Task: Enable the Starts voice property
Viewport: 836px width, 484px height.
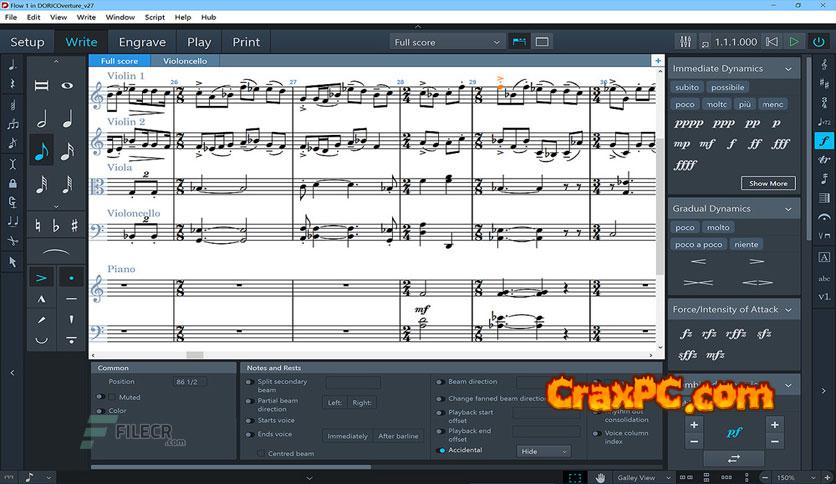Action: (x=249, y=421)
